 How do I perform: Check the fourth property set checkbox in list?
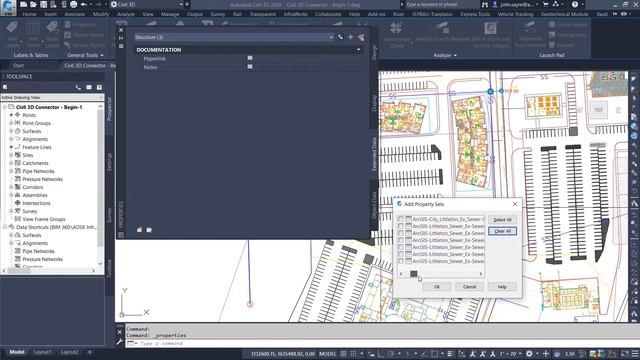tap(401, 240)
